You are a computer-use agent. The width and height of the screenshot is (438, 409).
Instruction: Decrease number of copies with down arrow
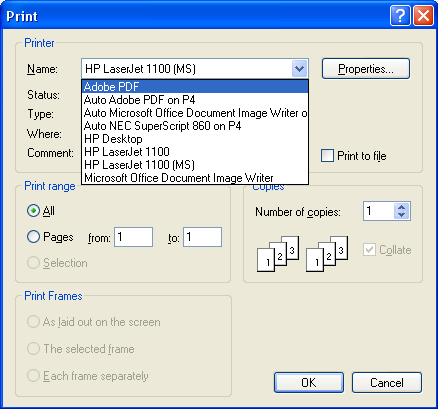coord(402,215)
